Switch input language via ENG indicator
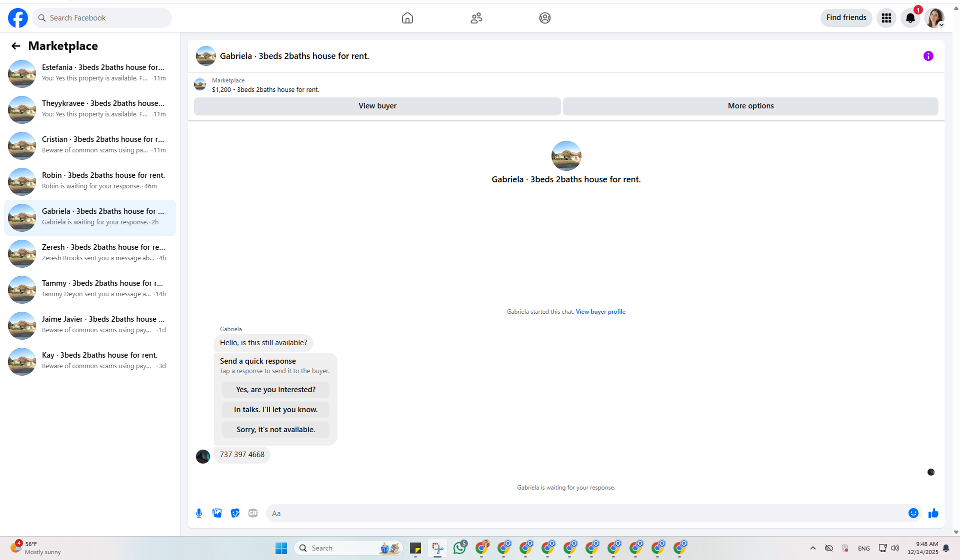The width and height of the screenshot is (960, 560). (864, 549)
